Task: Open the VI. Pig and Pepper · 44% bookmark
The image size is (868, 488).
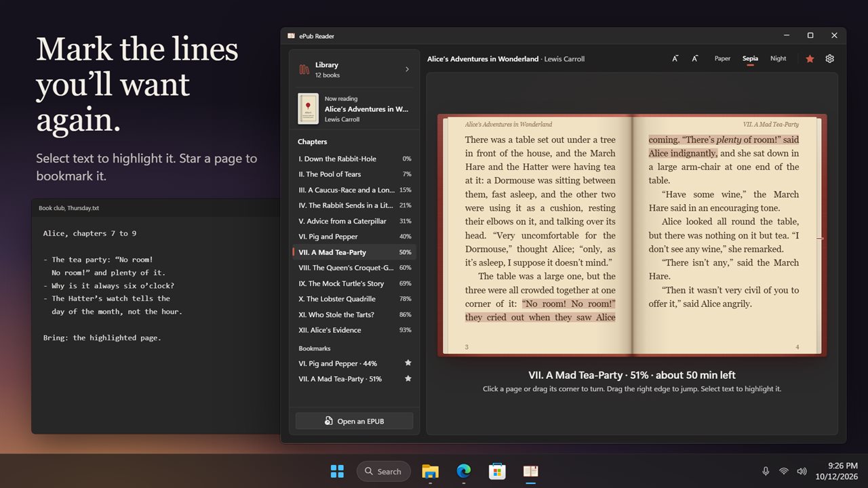Action: [x=355, y=363]
